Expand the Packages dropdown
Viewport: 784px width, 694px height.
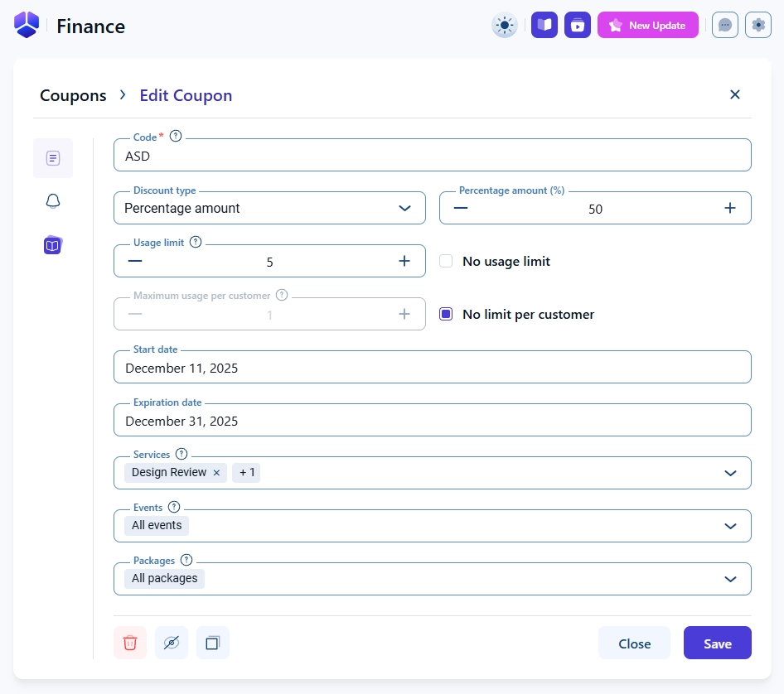click(x=730, y=579)
